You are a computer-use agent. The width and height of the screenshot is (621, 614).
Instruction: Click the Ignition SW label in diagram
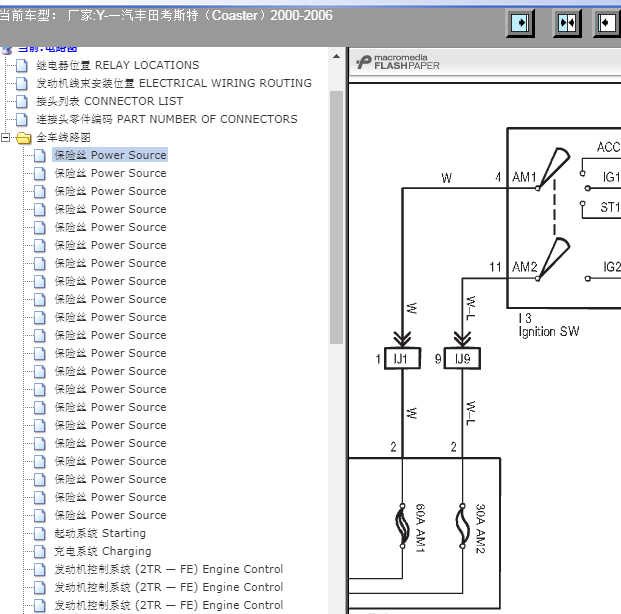548,331
